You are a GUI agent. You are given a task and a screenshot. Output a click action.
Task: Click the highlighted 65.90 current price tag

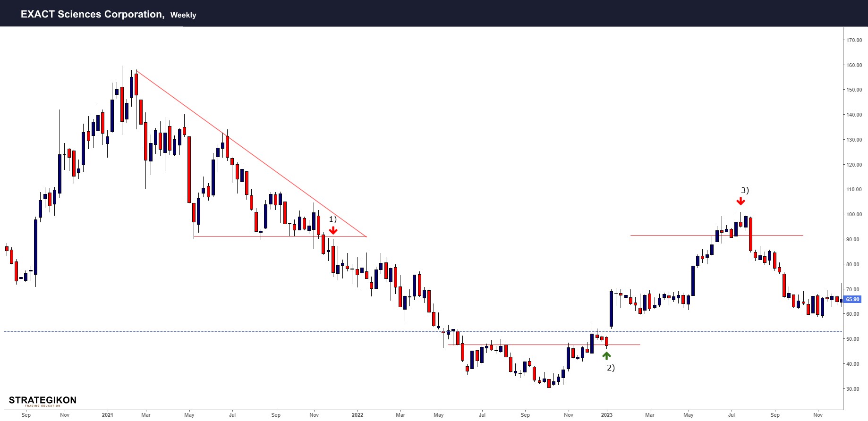click(852, 299)
